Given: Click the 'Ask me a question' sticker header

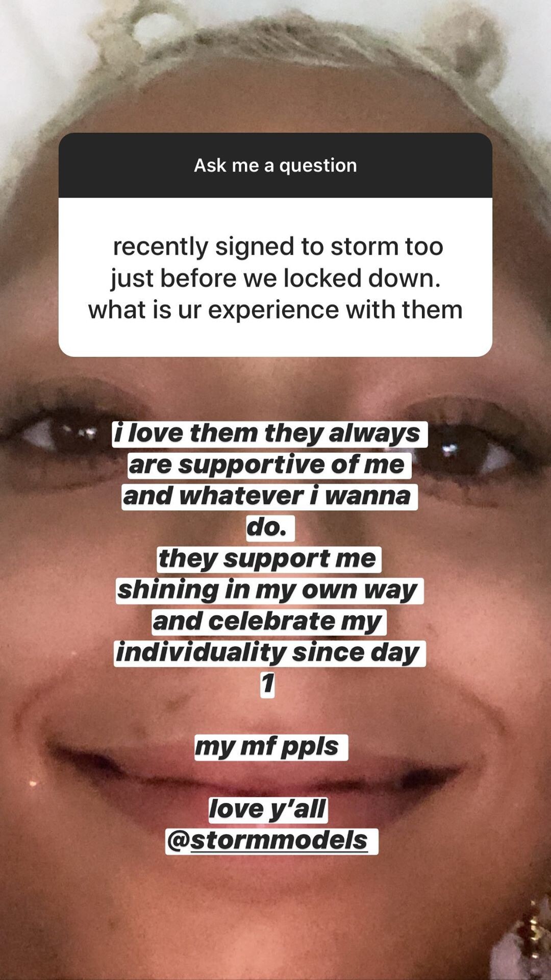Looking at the screenshot, I should click(275, 165).
